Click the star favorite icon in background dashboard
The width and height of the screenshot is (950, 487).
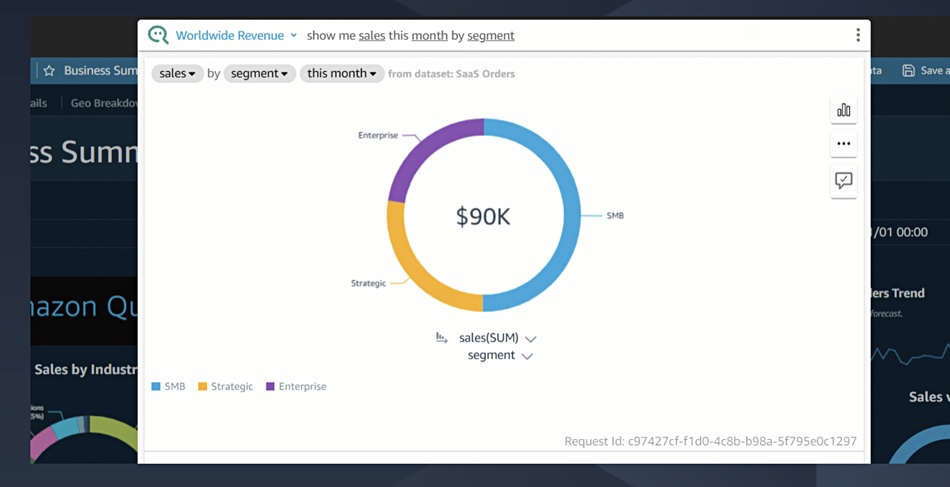click(x=49, y=71)
